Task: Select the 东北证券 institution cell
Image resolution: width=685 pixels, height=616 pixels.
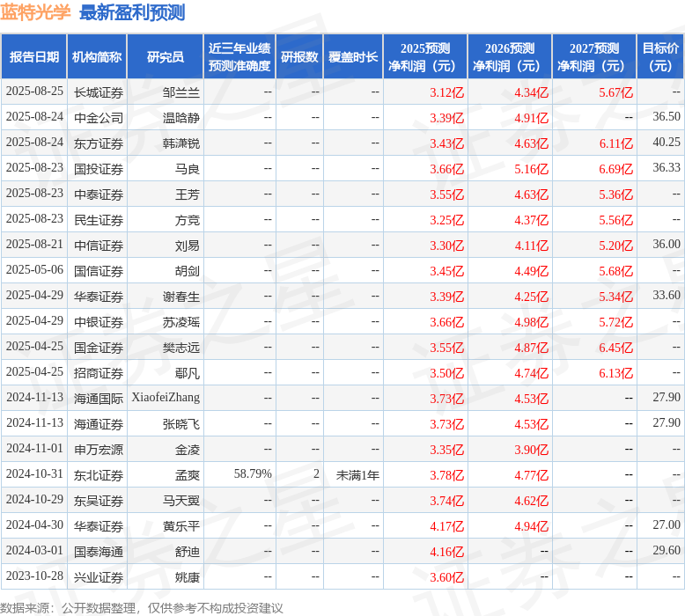Action: tap(99, 475)
